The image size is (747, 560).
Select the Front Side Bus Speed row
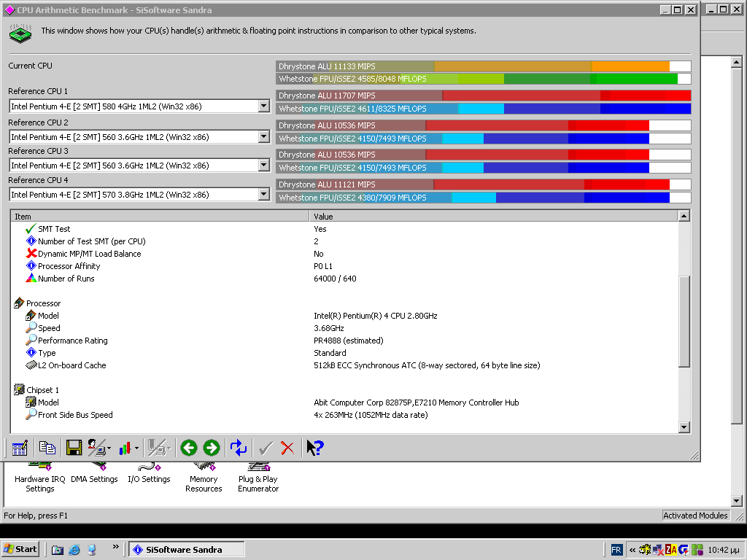click(x=75, y=415)
